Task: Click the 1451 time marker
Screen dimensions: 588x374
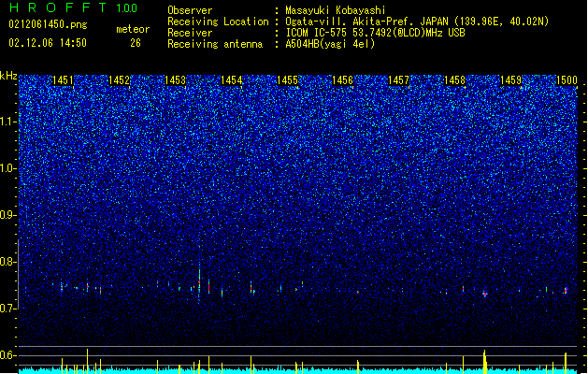Action: tap(63, 80)
